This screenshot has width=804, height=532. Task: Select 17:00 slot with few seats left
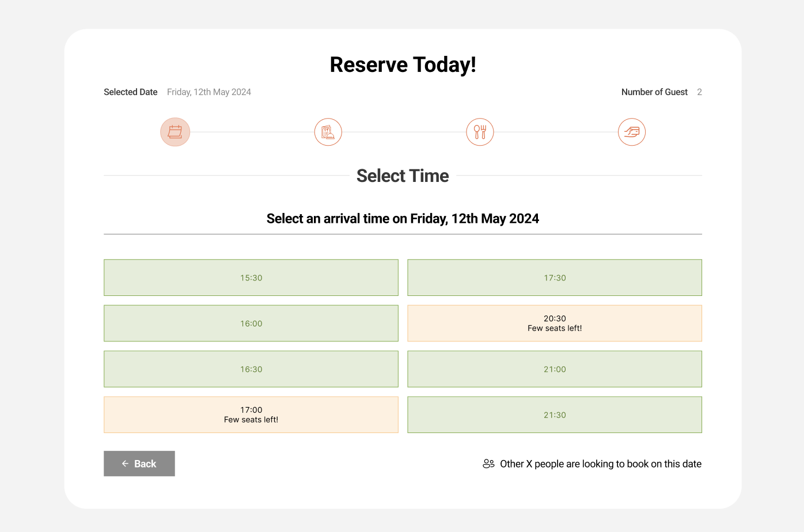251,415
